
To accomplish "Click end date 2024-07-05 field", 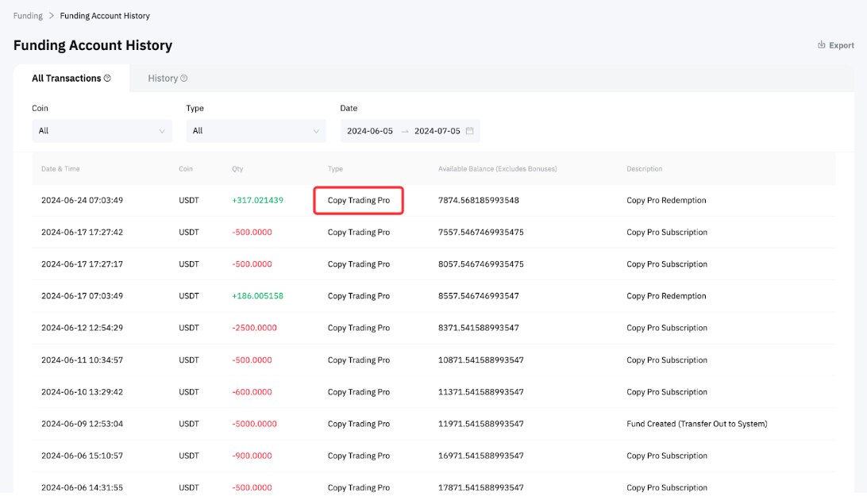I will [437, 131].
